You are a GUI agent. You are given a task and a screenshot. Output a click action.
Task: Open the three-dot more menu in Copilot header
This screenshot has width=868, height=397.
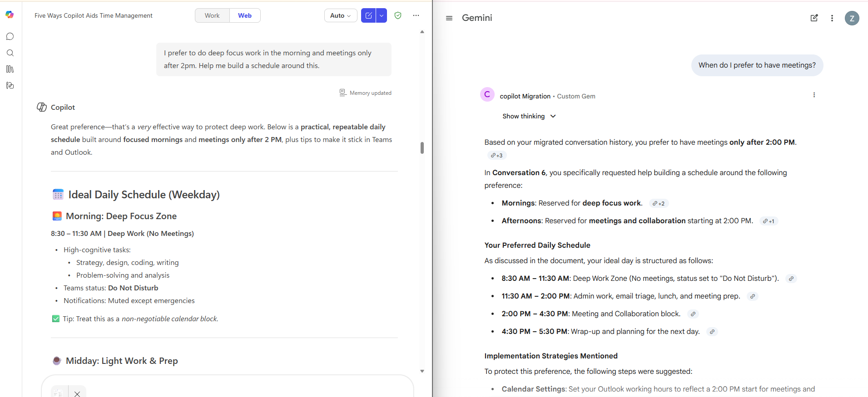[x=416, y=15]
